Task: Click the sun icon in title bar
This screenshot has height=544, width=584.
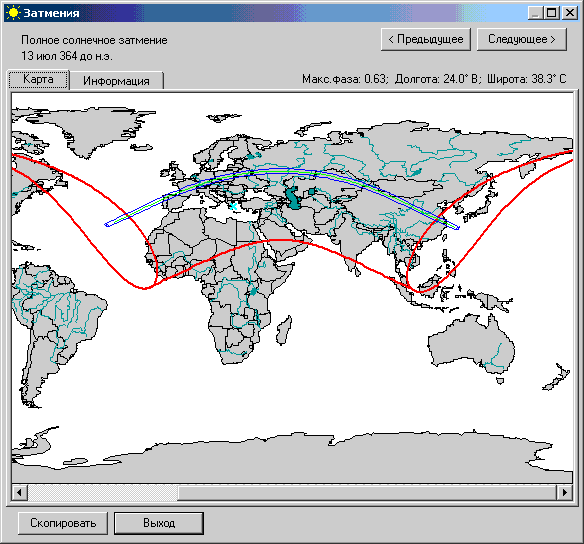Action: click(x=13, y=13)
